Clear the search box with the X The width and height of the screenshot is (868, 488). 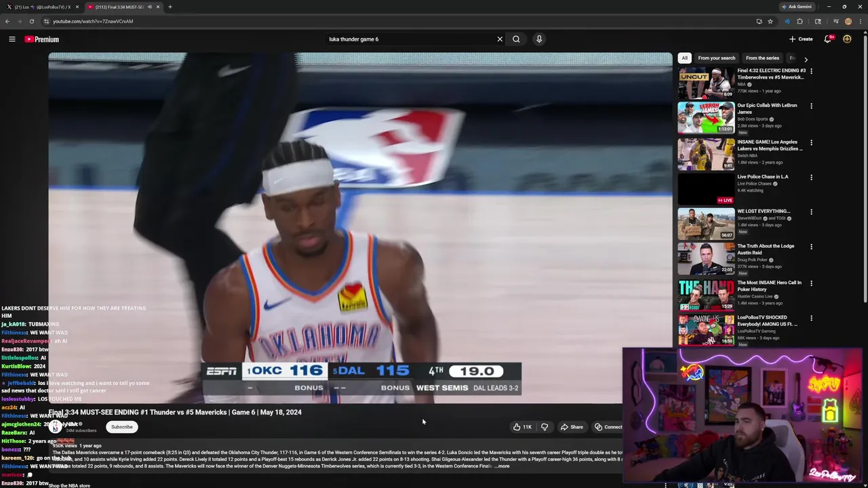coord(500,39)
